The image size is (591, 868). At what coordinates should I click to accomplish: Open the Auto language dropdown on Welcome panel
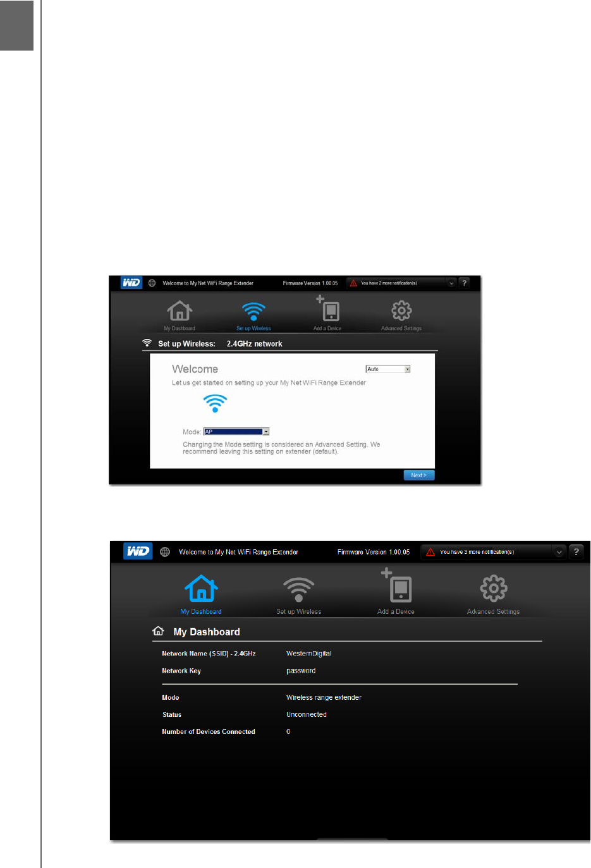pos(388,369)
